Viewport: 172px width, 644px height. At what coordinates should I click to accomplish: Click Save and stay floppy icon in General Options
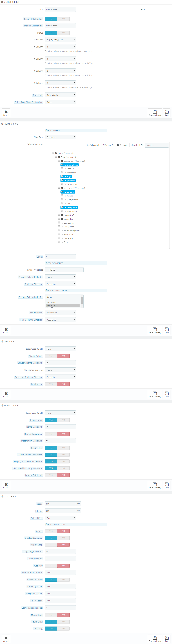coord(155,112)
